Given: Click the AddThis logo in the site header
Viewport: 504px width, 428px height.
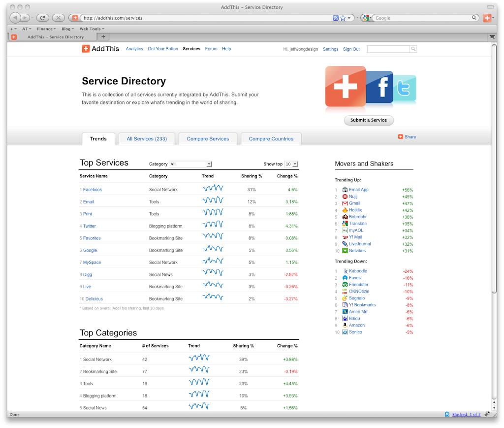Looking at the screenshot, I should (x=100, y=49).
